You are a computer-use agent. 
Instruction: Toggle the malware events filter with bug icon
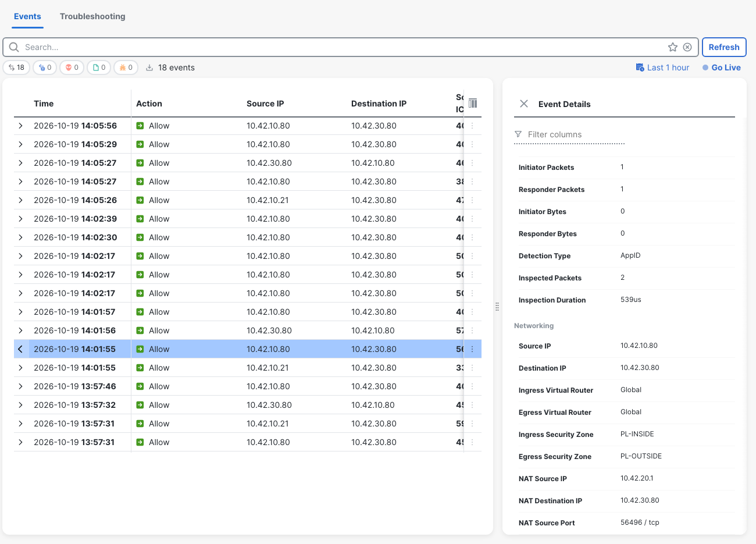pos(126,67)
